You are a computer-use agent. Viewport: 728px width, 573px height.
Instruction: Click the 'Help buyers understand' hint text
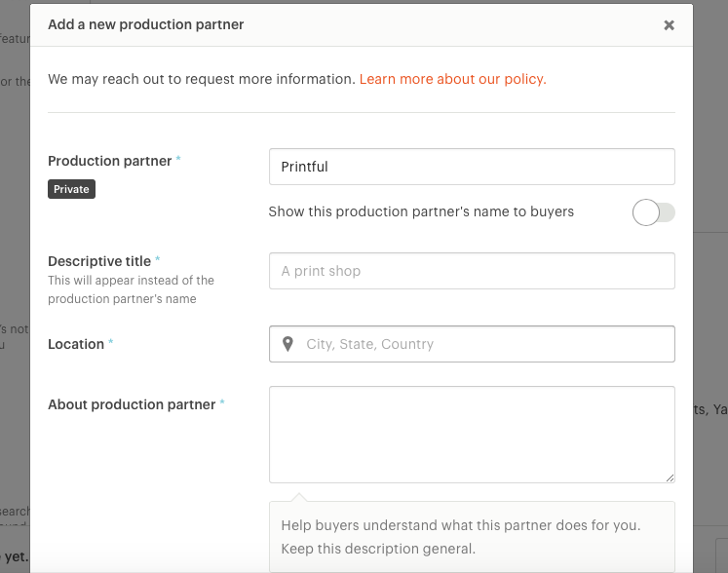coord(461,537)
